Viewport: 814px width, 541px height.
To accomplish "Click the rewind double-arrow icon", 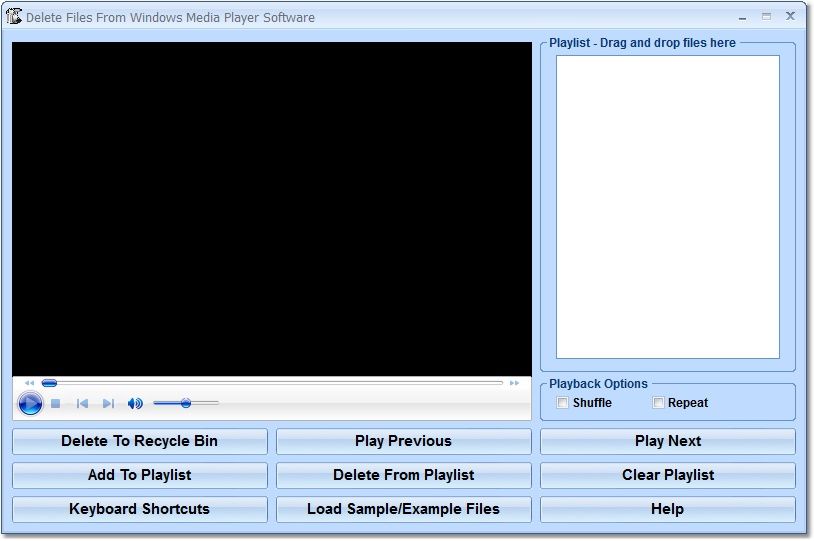I will [30, 383].
